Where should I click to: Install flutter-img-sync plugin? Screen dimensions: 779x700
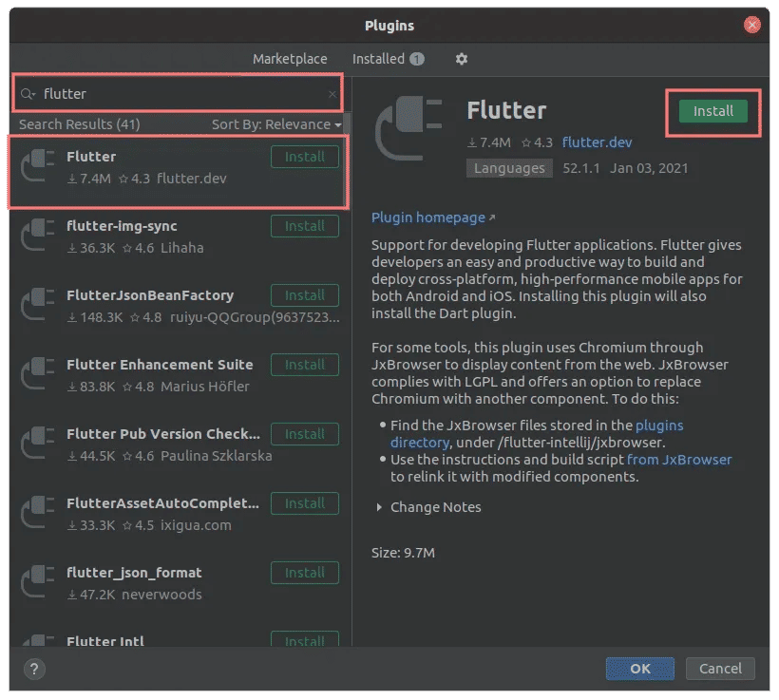[305, 226]
